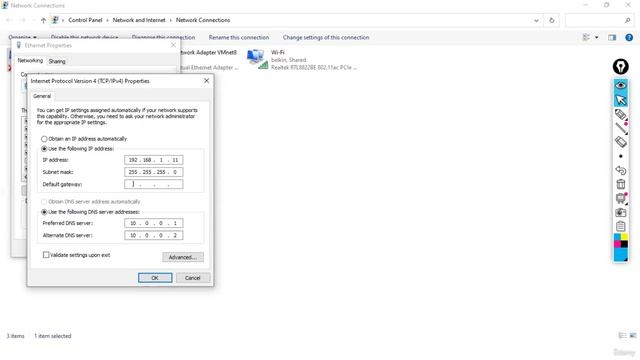
Task: Switch to Sharing tab in Ethernet Properties
Action: coord(57,61)
